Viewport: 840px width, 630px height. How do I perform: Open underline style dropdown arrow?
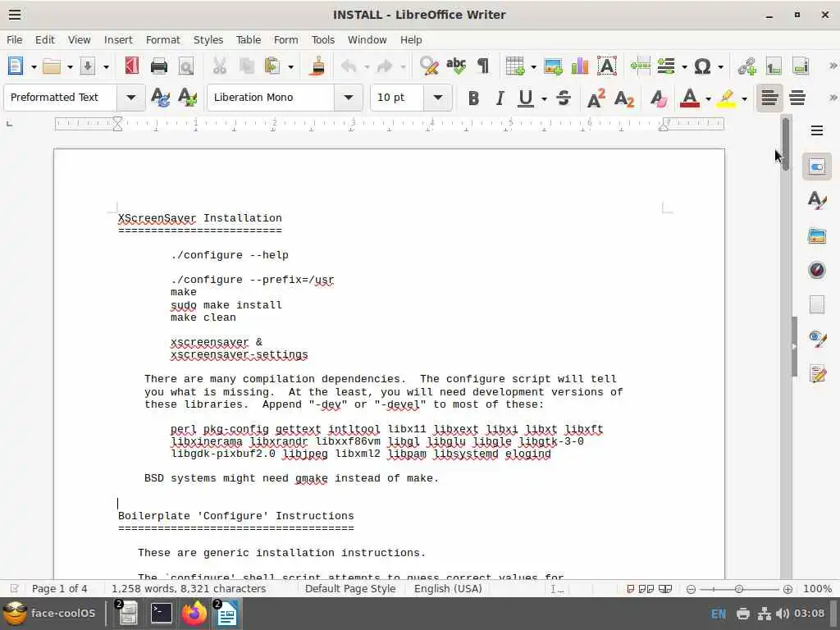[x=544, y=98]
